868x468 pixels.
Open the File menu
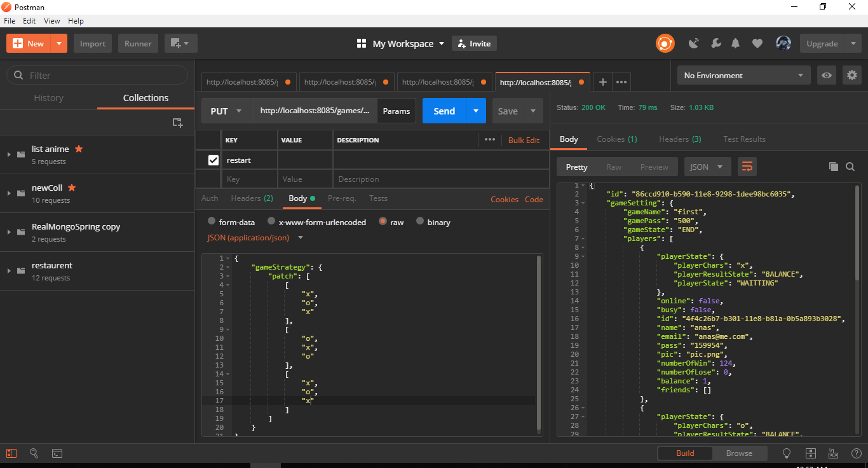[10, 21]
